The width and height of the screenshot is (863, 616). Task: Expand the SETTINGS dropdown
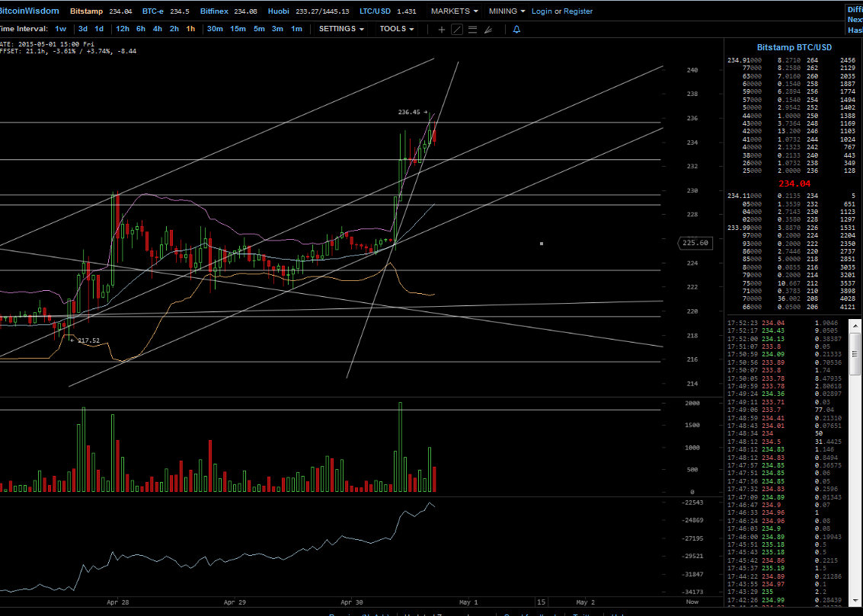pyautogui.click(x=341, y=29)
